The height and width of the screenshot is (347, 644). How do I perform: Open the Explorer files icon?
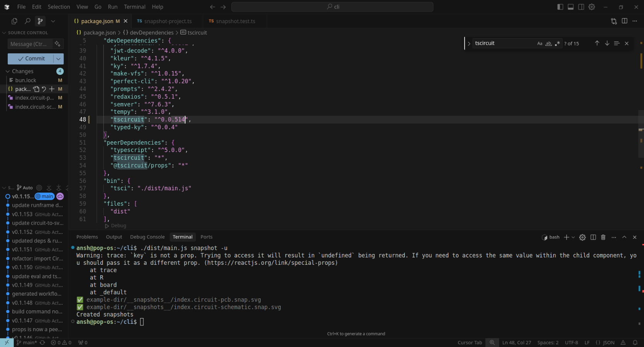point(14,21)
